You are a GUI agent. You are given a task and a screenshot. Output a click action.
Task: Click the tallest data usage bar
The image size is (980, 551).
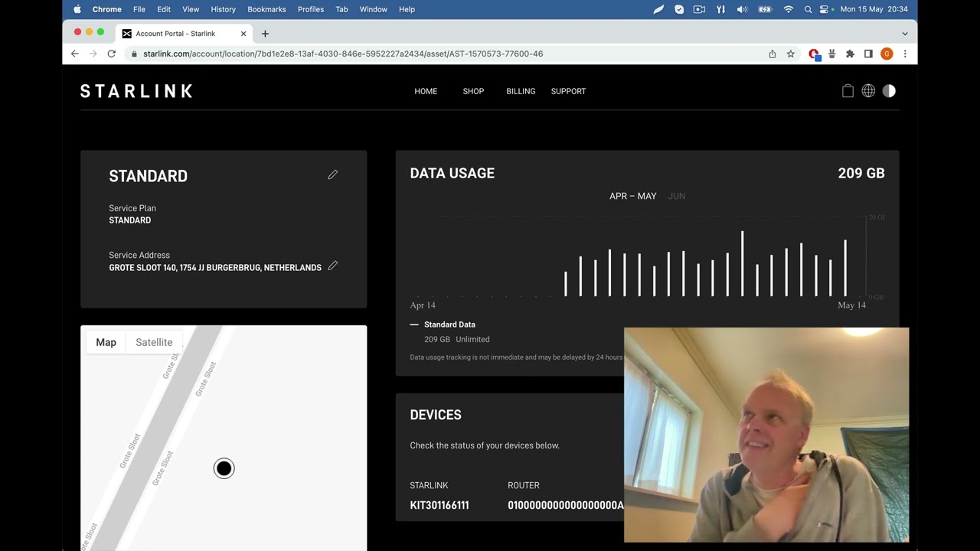pyautogui.click(x=742, y=263)
